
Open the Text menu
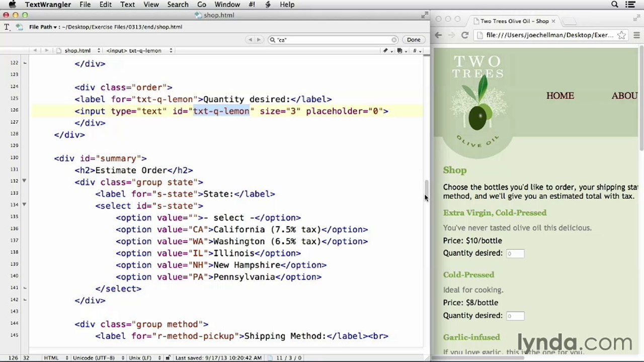click(x=127, y=5)
